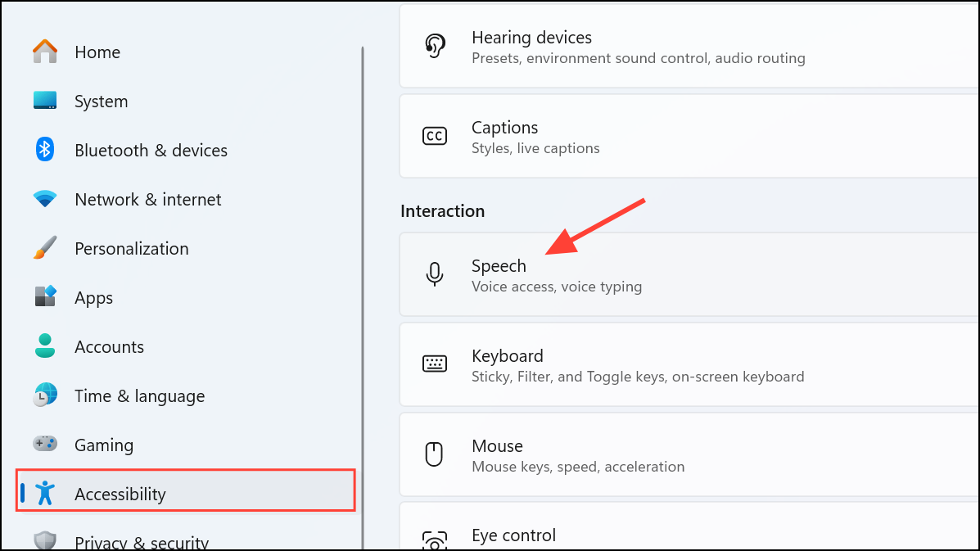Click the Keyboard icon
Image resolution: width=980 pixels, height=551 pixels.
point(435,364)
